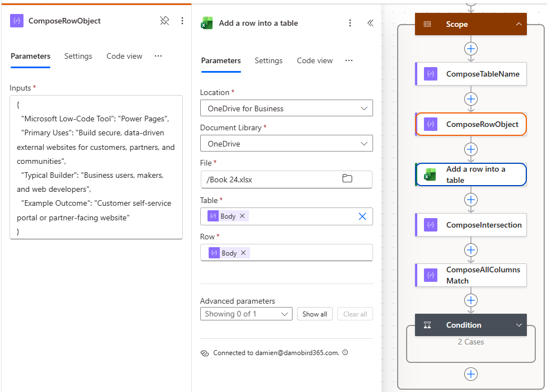Open Code view tab in ComposeRowObject panel
This screenshot has width=547, height=392.
point(124,56)
